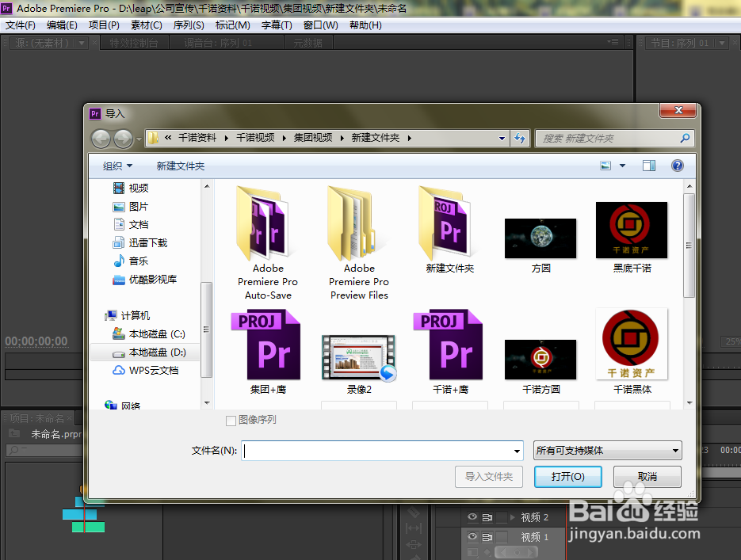Open the 图片 library in sidebar

point(131,207)
